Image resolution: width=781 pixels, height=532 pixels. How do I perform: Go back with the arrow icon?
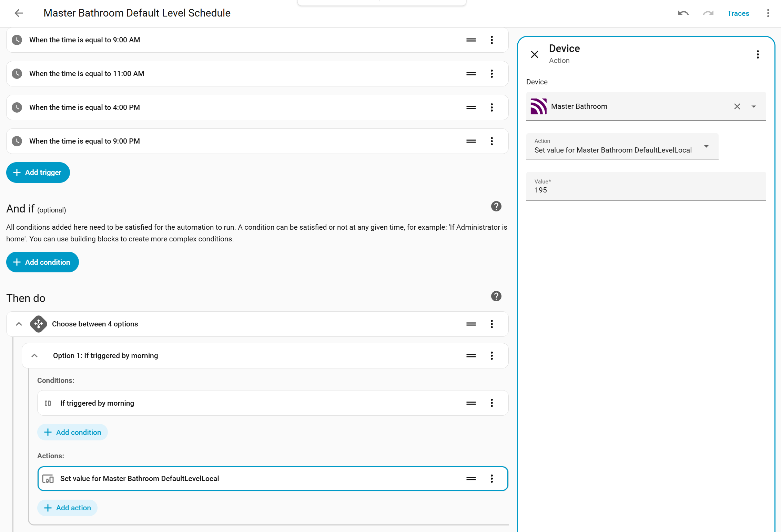pyautogui.click(x=19, y=13)
